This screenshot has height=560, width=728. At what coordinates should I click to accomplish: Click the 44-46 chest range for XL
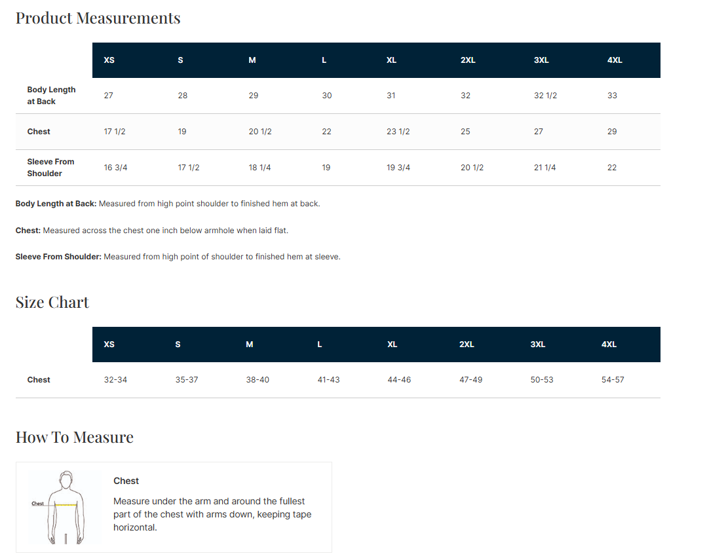[399, 380]
